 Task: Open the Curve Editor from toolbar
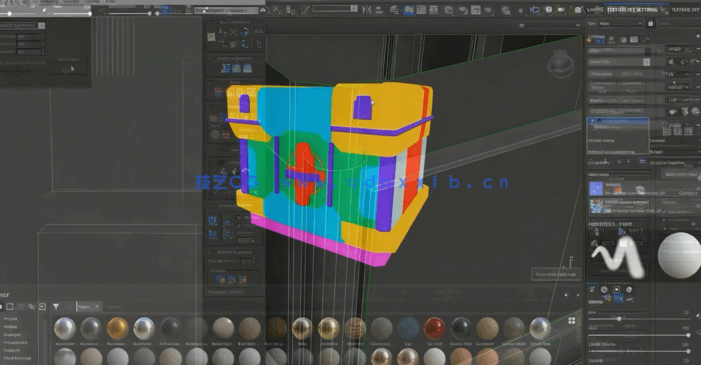pos(421,10)
